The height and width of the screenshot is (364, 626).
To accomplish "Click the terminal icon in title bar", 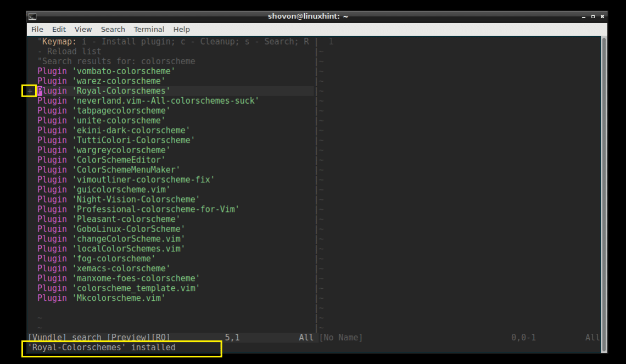I will coord(32,16).
